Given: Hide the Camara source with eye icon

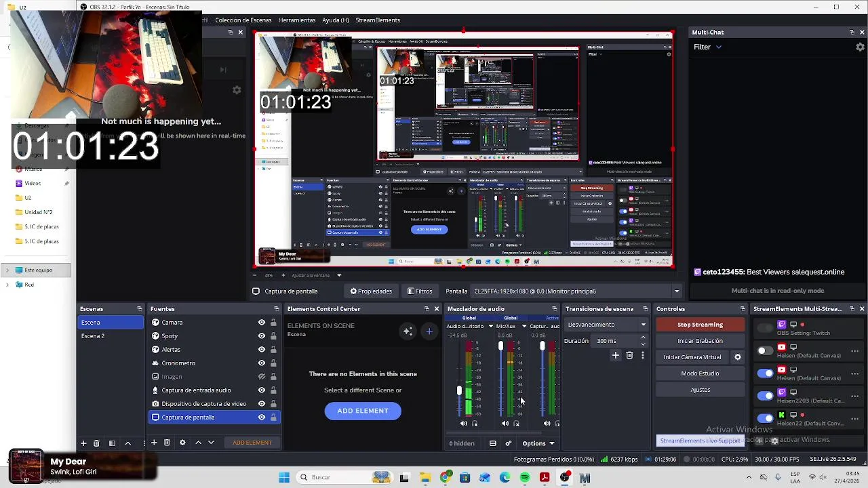Looking at the screenshot, I should coord(262,323).
